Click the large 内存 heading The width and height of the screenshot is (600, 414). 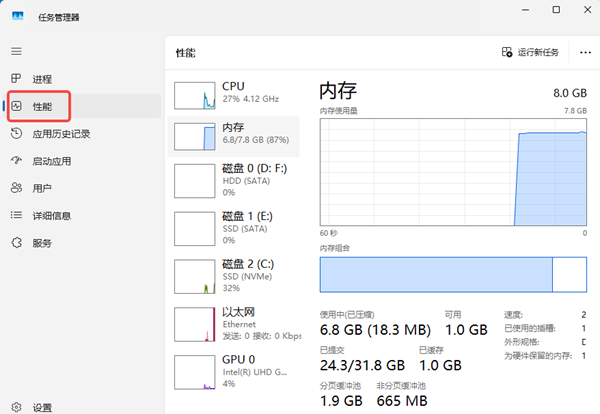click(x=338, y=91)
